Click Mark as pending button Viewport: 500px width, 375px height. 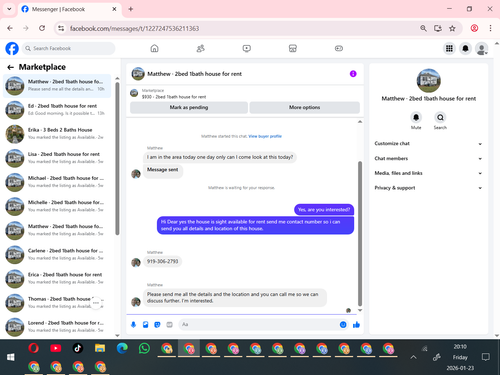[x=189, y=107]
